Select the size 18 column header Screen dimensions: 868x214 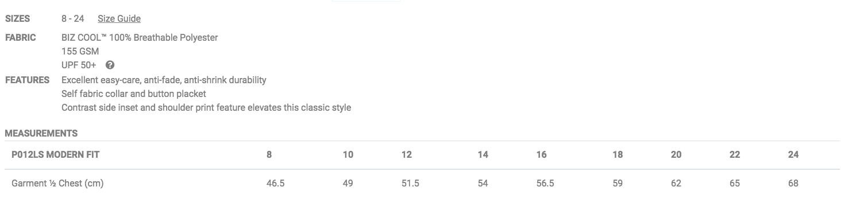pyautogui.click(x=618, y=154)
